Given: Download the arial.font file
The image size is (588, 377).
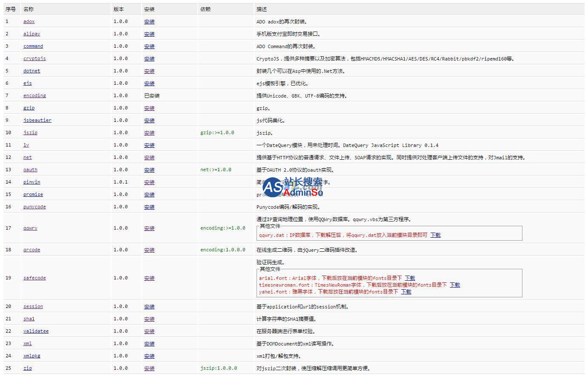Looking at the screenshot, I should pyautogui.click(x=410, y=278).
